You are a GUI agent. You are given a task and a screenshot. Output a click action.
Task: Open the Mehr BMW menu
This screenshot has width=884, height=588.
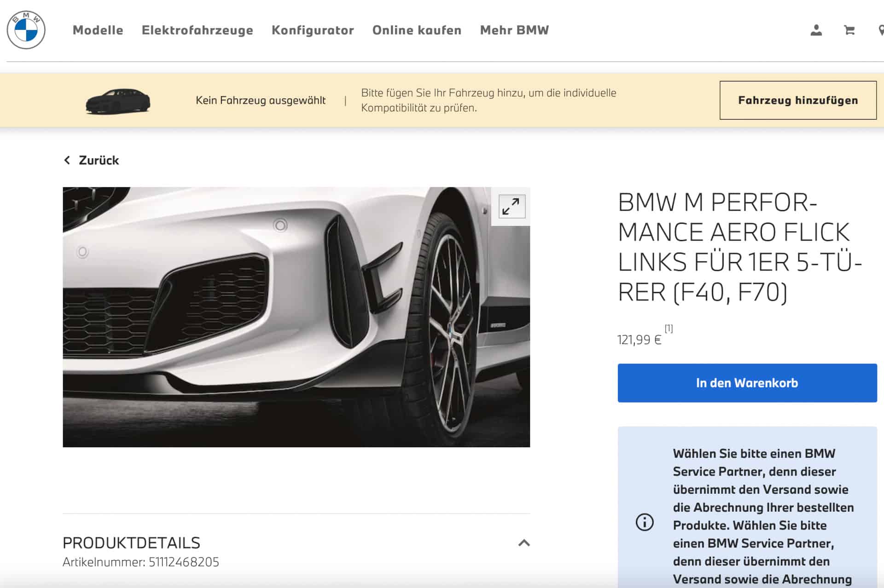click(514, 30)
